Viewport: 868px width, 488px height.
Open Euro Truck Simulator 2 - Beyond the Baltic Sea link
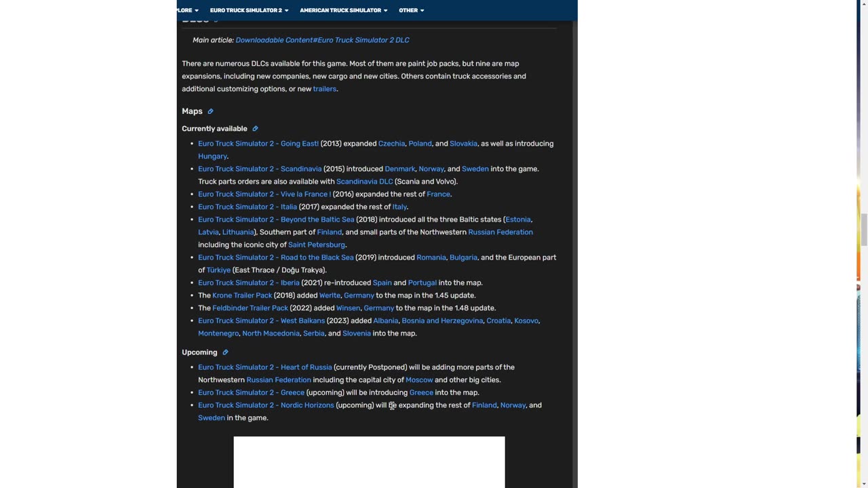tap(276, 220)
